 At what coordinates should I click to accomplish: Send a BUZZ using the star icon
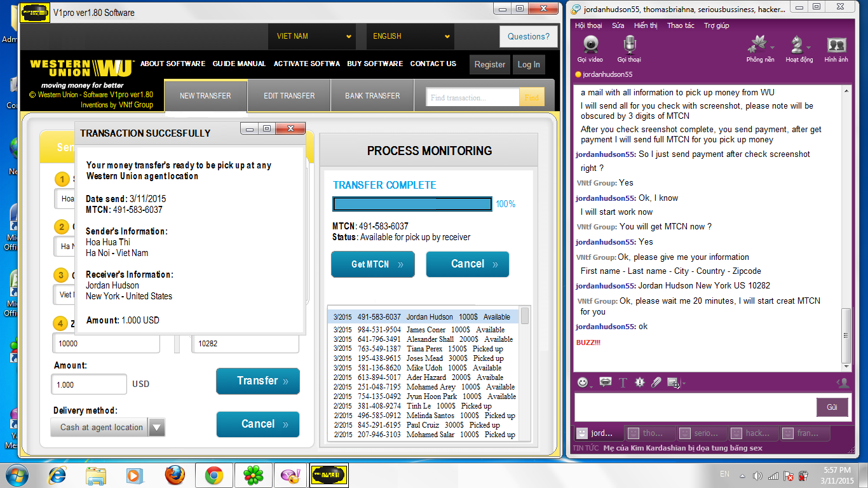pos(641,382)
